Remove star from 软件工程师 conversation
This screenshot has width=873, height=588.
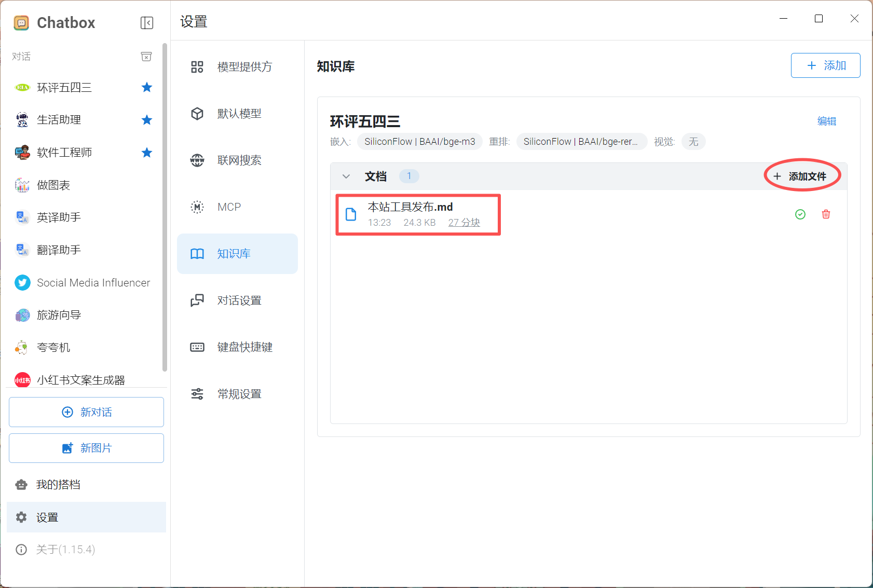click(x=147, y=153)
